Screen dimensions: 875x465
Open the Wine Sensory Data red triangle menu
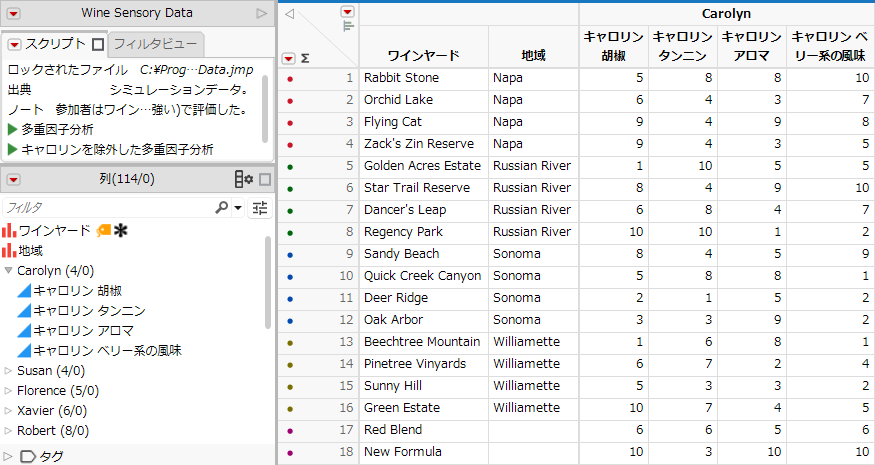(13, 13)
